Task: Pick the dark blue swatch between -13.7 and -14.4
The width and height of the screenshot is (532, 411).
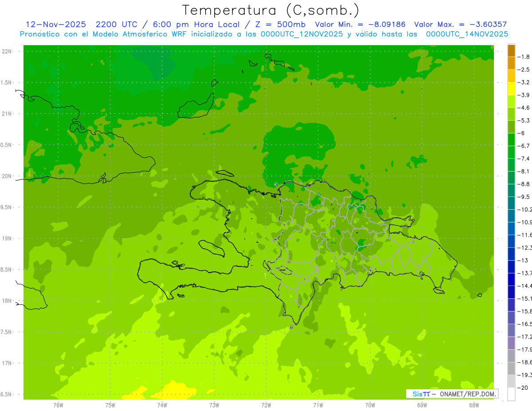Action: coord(511,279)
